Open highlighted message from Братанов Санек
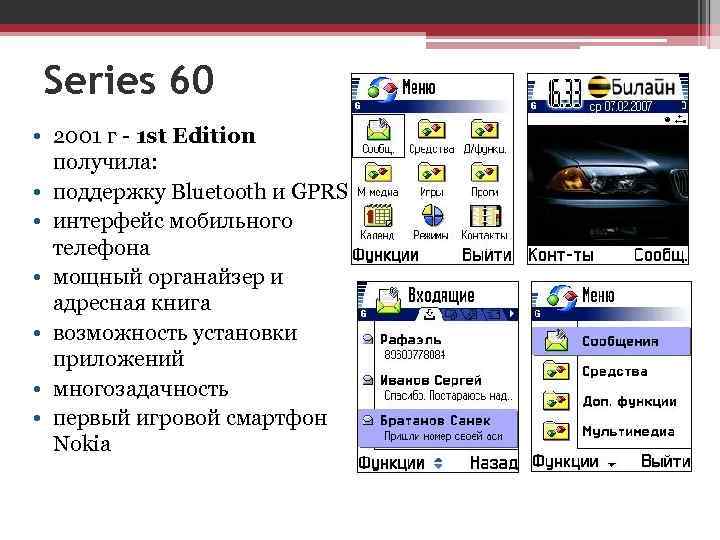This screenshot has height=540, width=720. pos(438,428)
